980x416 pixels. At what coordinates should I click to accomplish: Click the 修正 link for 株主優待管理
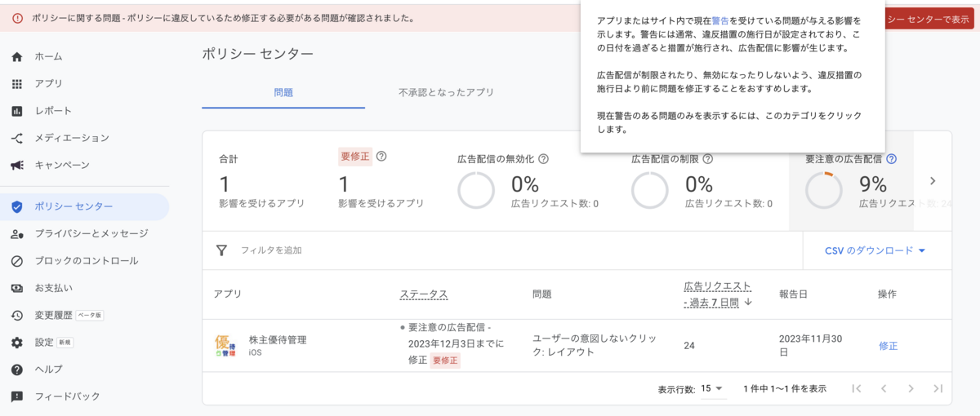pyautogui.click(x=888, y=346)
